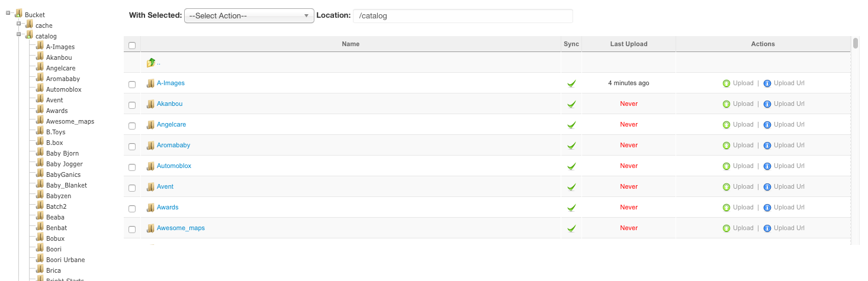Viewport: 868px width, 281px height.
Task: Check the box for the A-Images row
Action: (132, 84)
